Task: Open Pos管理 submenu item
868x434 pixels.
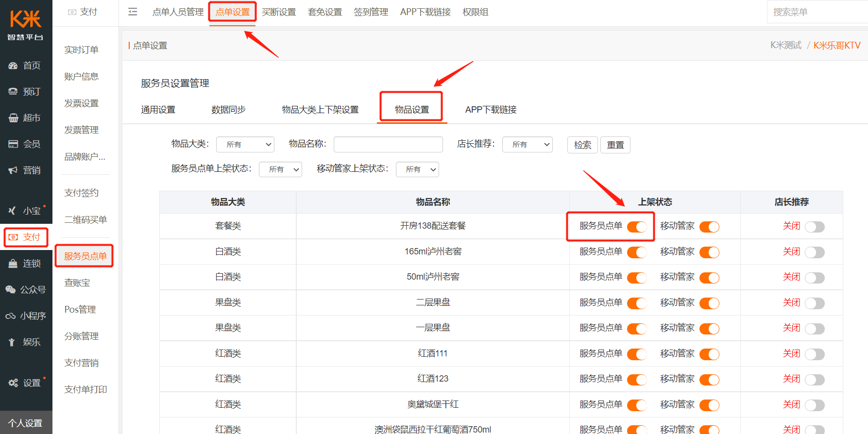Action: pyautogui.click(x=80, y=310)
